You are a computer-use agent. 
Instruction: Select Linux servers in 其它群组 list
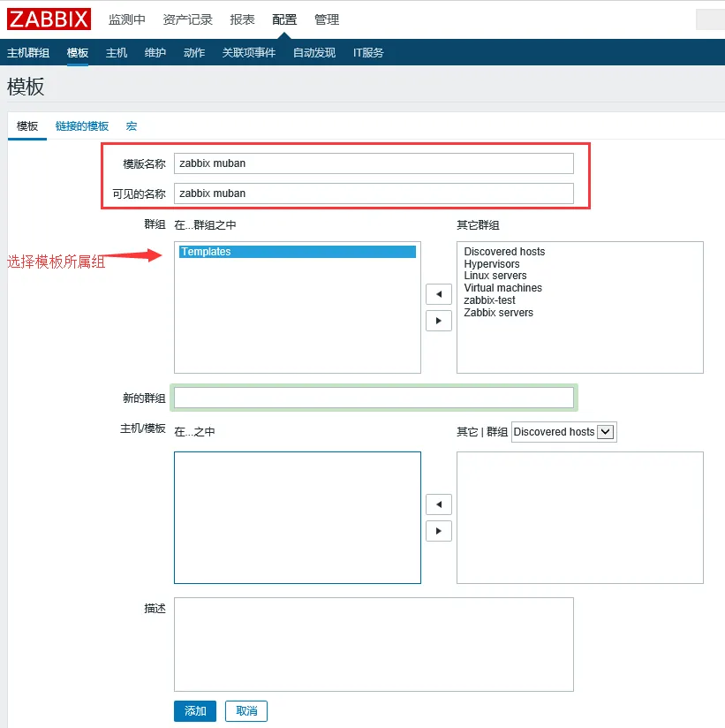pos(495,276)
